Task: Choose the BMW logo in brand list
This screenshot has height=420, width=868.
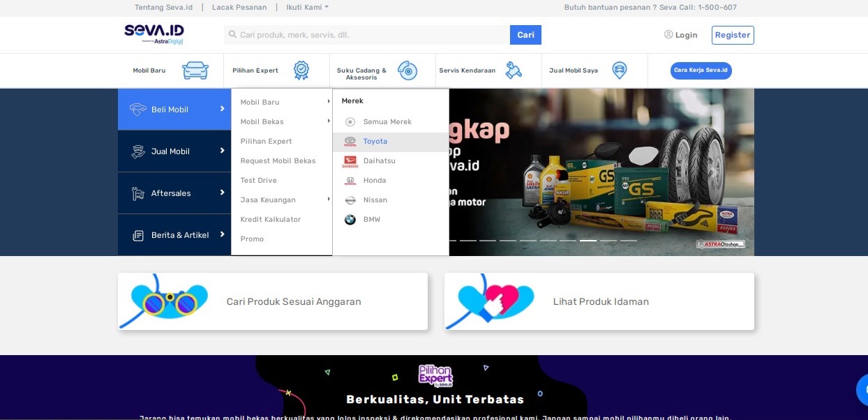Action: pos(350,220)
